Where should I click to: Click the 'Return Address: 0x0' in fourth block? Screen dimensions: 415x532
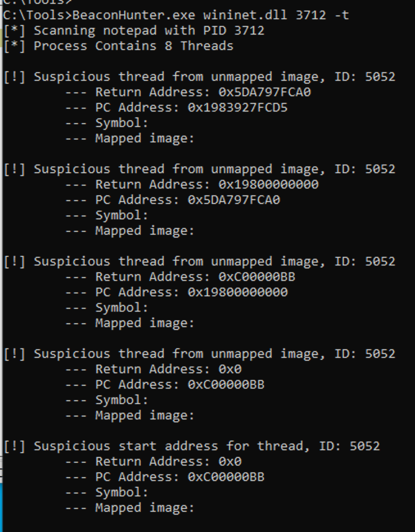click(x=169, y=369)
